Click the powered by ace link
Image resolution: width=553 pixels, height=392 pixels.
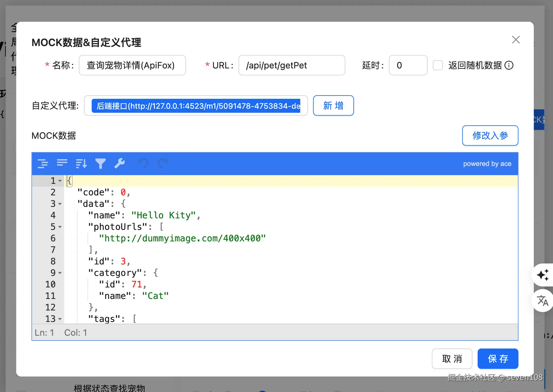pos(487,164)
